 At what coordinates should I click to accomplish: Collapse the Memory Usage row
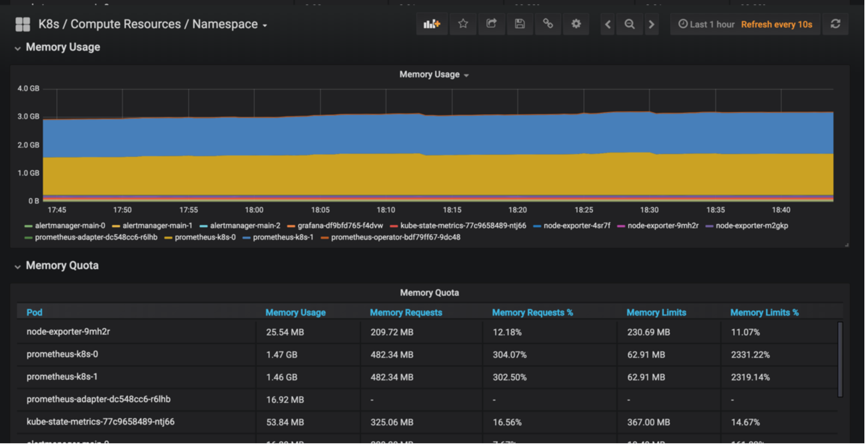(58, 47)
